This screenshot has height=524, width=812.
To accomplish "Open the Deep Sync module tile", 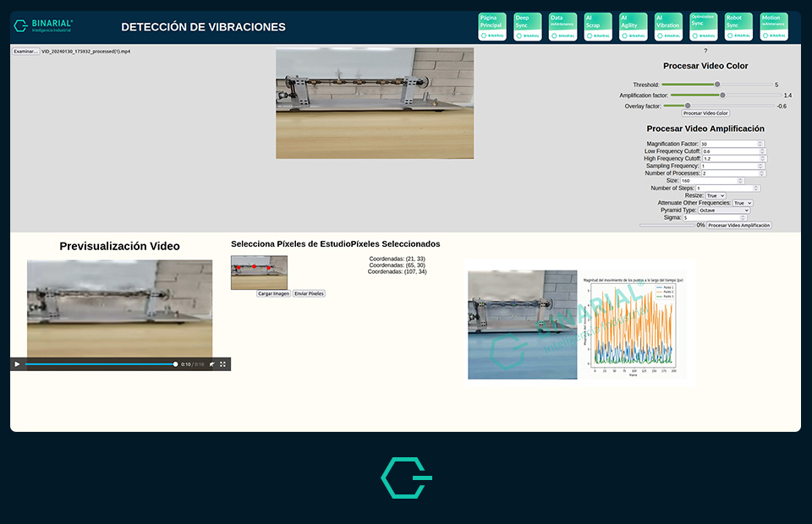I will (527, 26).
